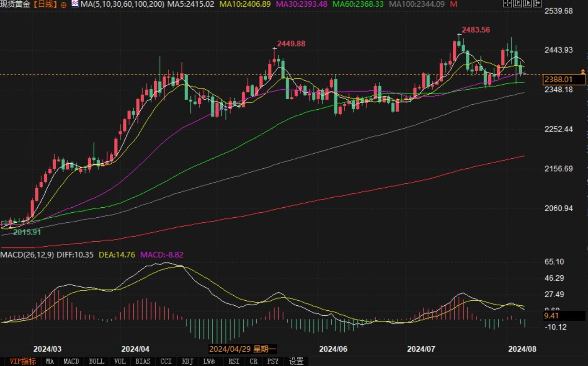This screenshot has height=366, width=588.
Task: Select the BOLL indicator tab
Action: pyautogui.click(x=96, y=361)
